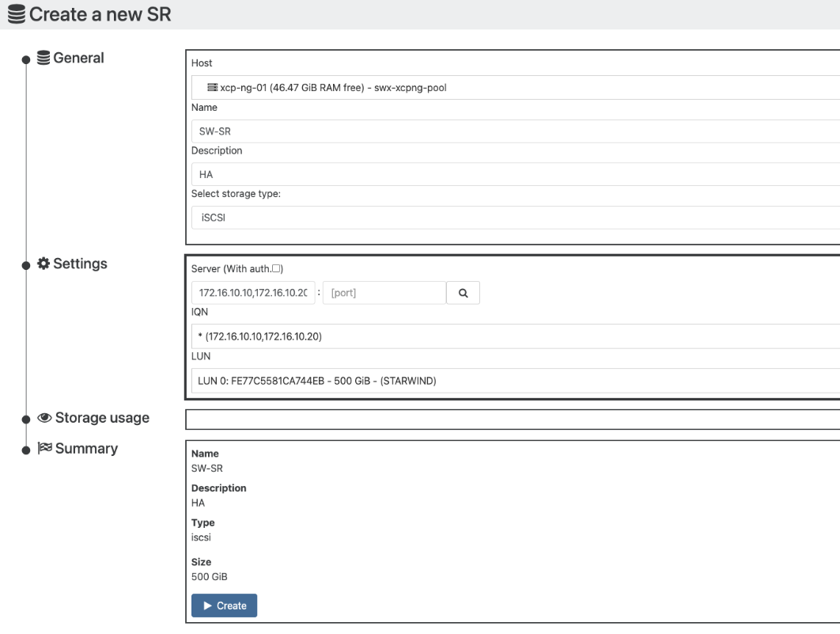Click the IQN label
Image resolution: width=840 pixels, height=634 pixels.
tap(199, 312)
